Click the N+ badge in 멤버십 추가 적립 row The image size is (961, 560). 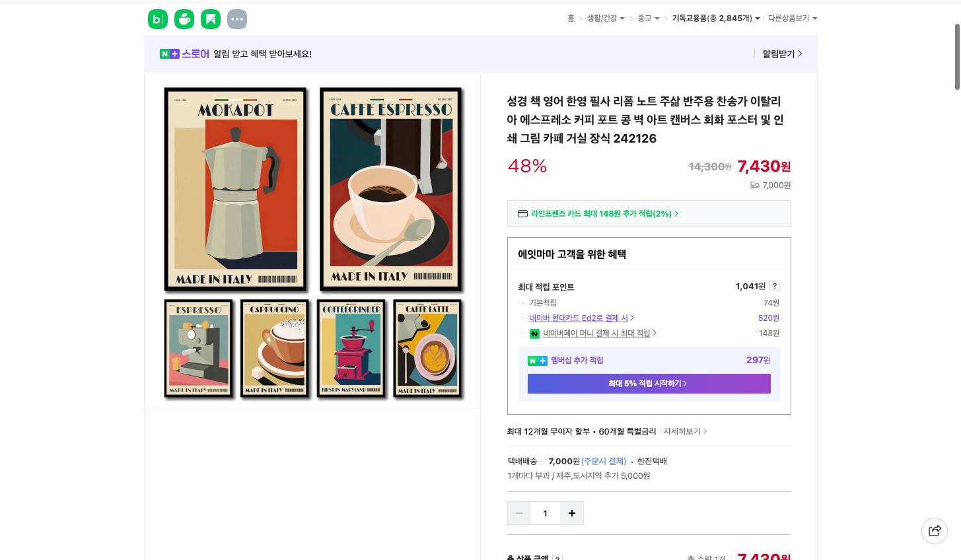coord(536,361)
